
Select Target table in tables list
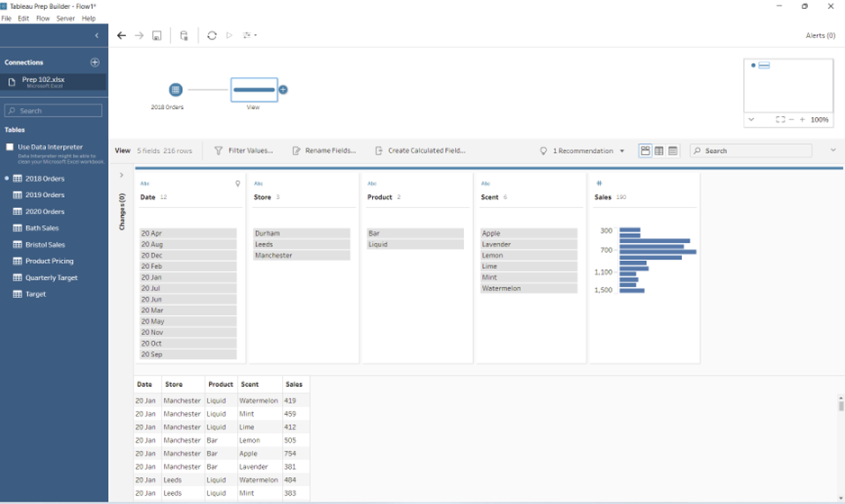35,294
